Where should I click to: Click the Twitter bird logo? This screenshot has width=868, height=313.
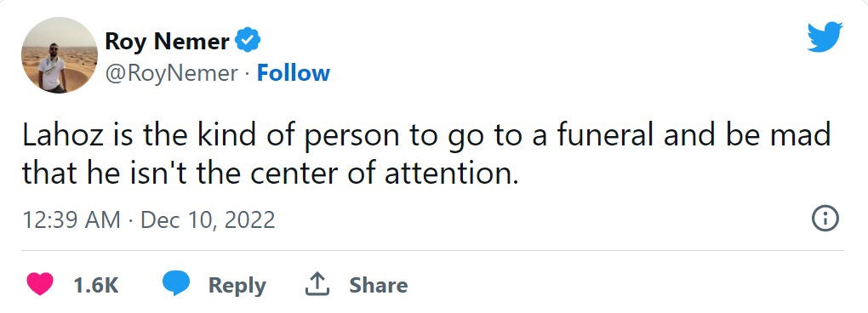click(825, 37)
